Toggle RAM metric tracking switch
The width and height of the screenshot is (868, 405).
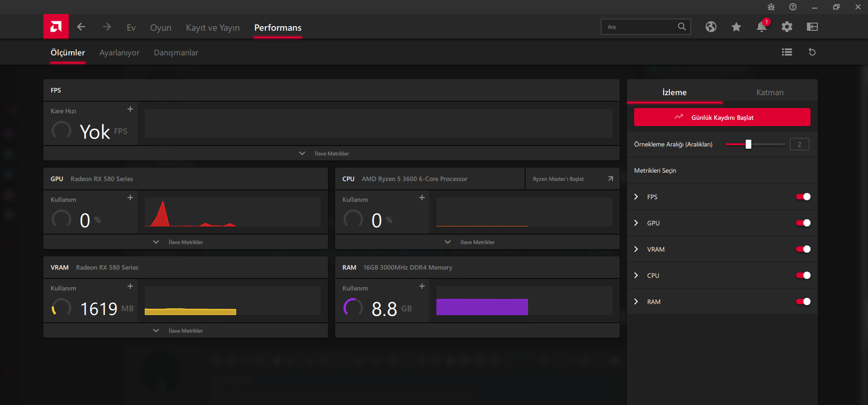803,301
